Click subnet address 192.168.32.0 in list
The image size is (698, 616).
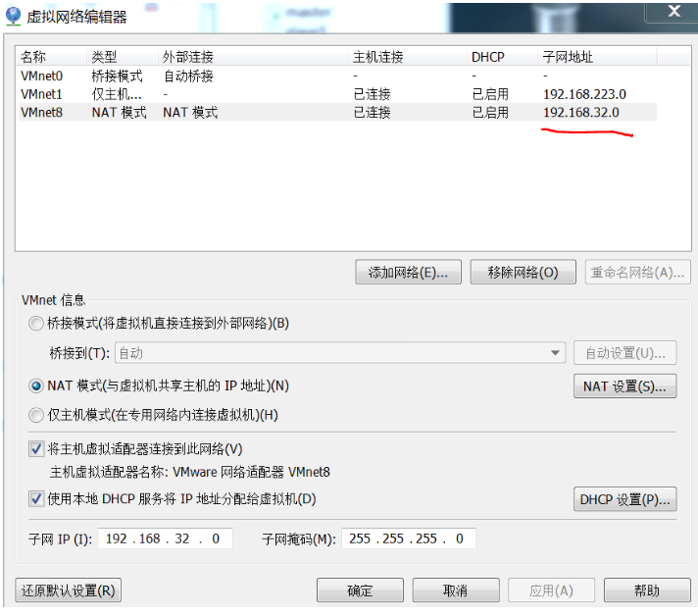point(581,112)
